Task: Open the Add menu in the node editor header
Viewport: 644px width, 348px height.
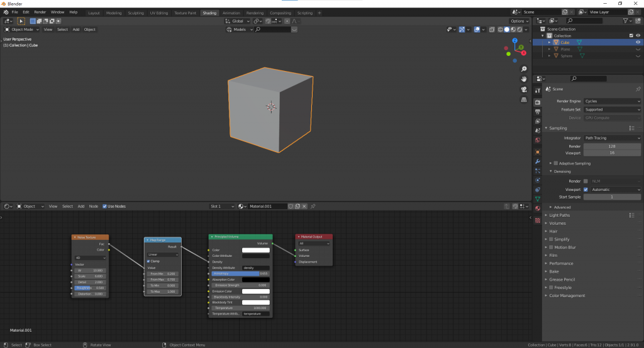Action: tap(80, 206)
